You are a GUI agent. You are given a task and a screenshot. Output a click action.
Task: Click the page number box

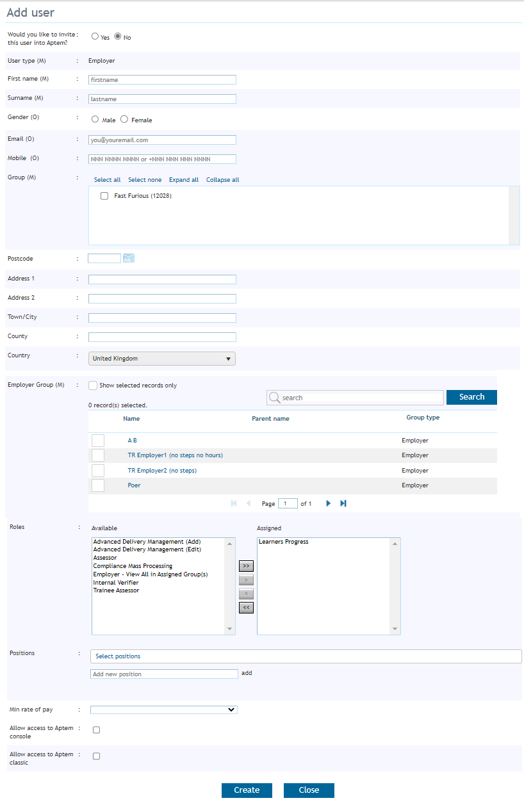288,503
